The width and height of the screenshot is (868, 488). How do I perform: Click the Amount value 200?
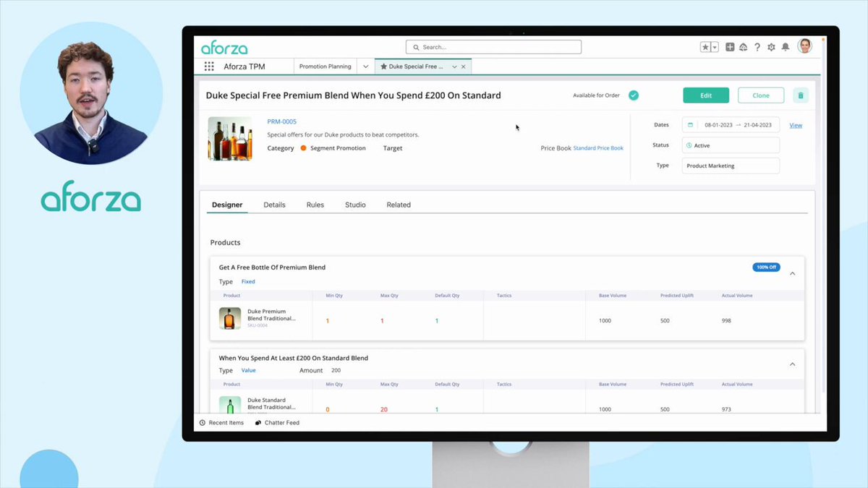coord(336,370)
